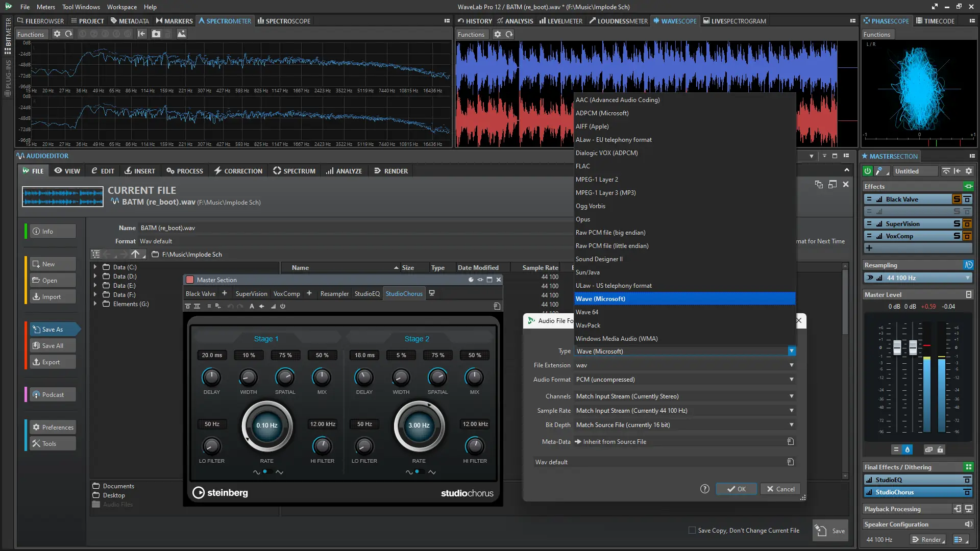Bypass the StudioChorus plugin power icon
This screenshot has height=551, width=980.
click(283, 307)
